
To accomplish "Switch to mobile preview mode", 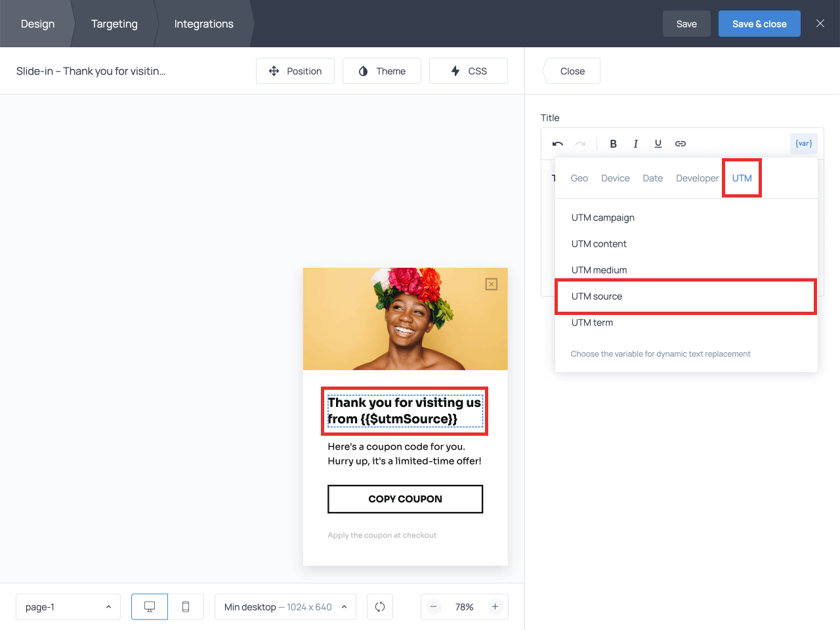I will (x=186, y=607).
